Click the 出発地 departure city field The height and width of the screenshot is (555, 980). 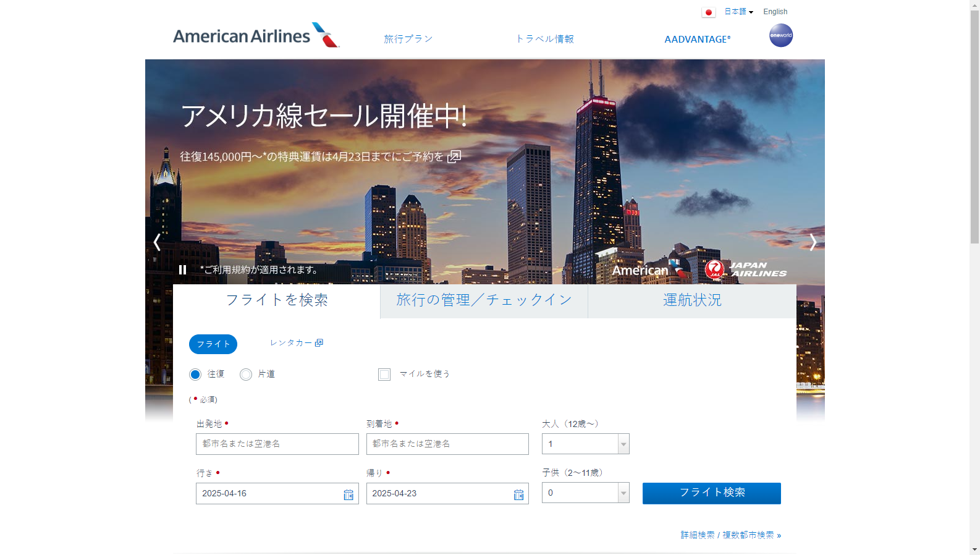[277, 444]
